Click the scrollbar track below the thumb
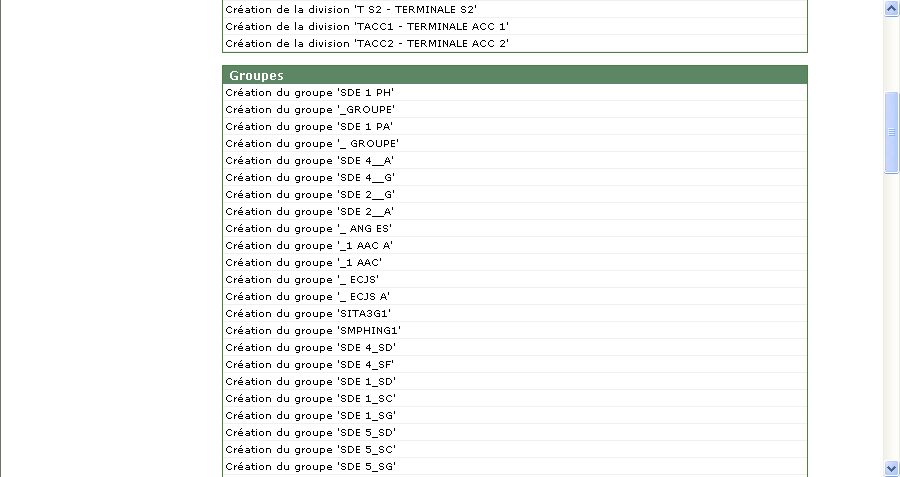Image resolution: width=900 pixels, height=477 pixels. pyautogui.click(x=891, y=316)
